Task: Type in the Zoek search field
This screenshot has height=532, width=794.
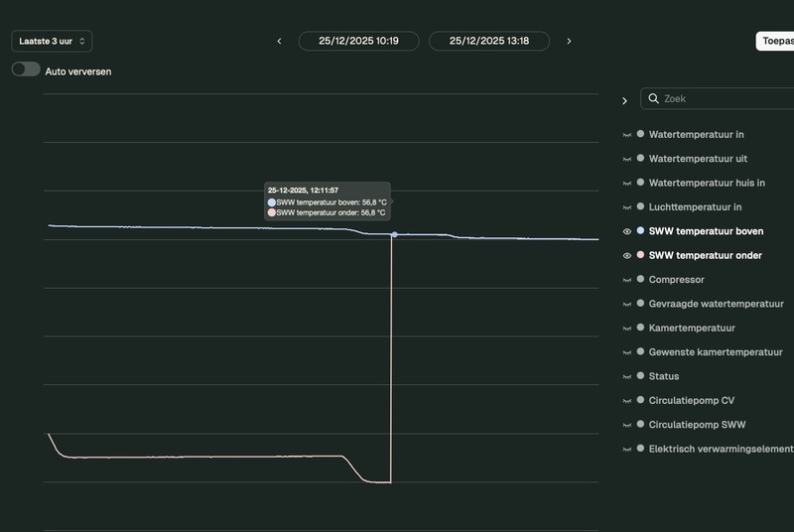Action: 725,99
